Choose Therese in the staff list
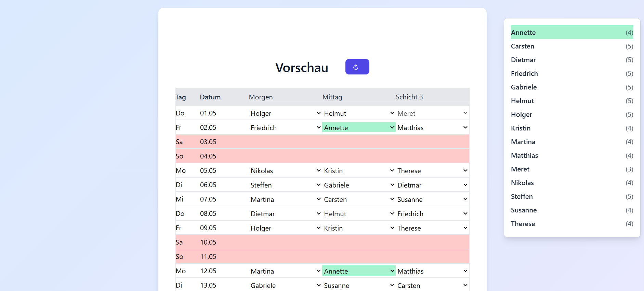 [571, 224]
